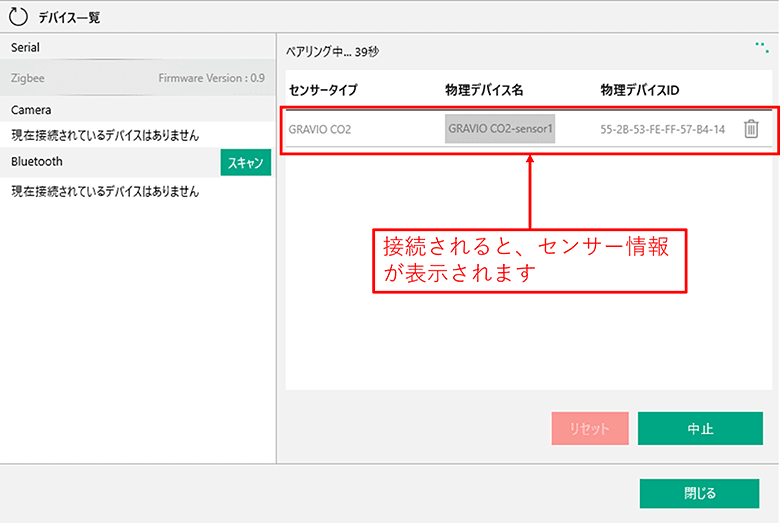Select the Zigbee device row
Screen dimensions: 780x523
(x=138, y=78)
